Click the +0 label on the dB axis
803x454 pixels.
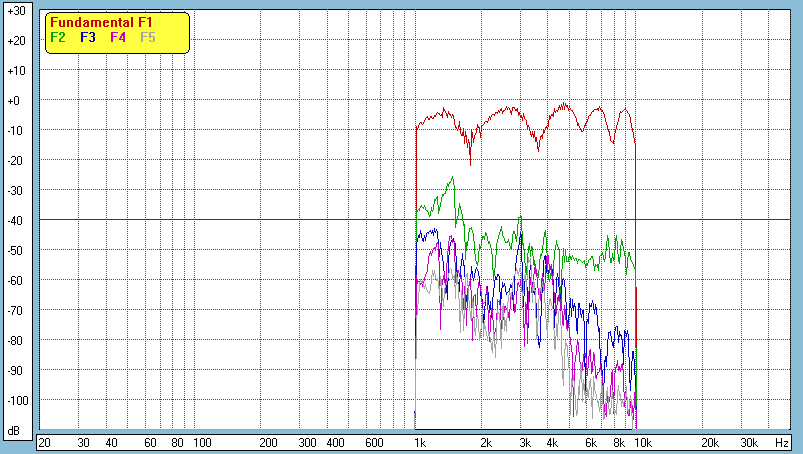click(15, 101)
